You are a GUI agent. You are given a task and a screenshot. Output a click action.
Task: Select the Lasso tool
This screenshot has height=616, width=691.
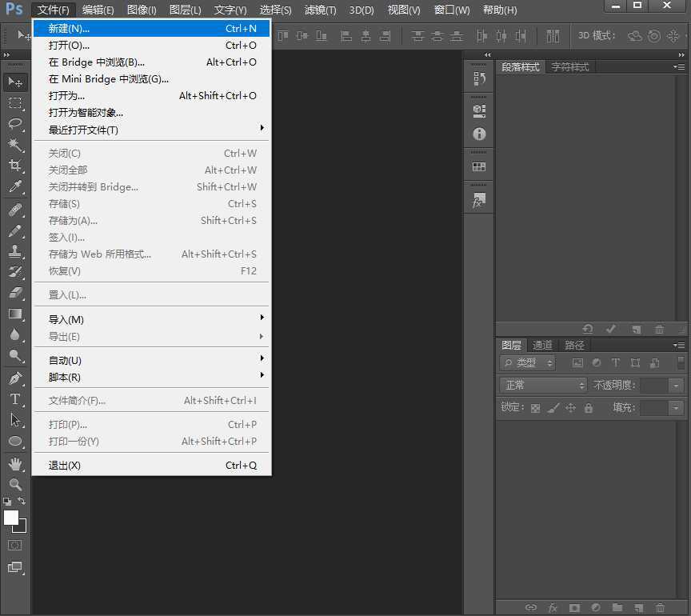(15, 124)
